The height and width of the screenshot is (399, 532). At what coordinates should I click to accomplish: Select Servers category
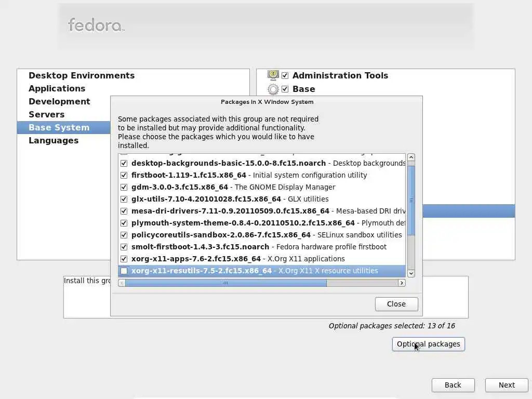coord(46,114)
